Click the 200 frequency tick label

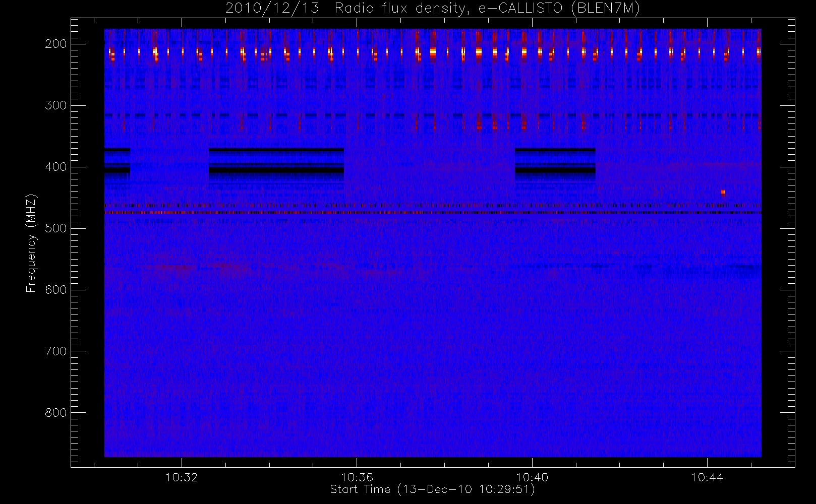click(x=56, y=44)
